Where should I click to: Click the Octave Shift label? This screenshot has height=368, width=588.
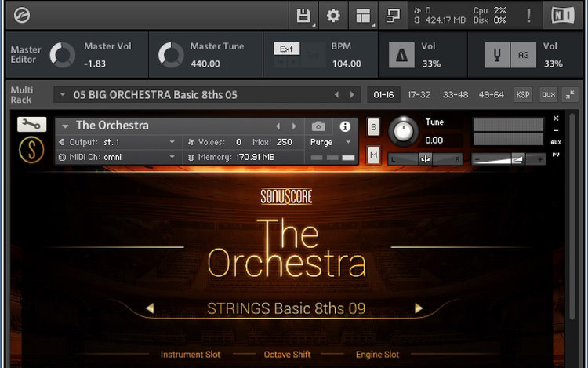coord(287,355)
